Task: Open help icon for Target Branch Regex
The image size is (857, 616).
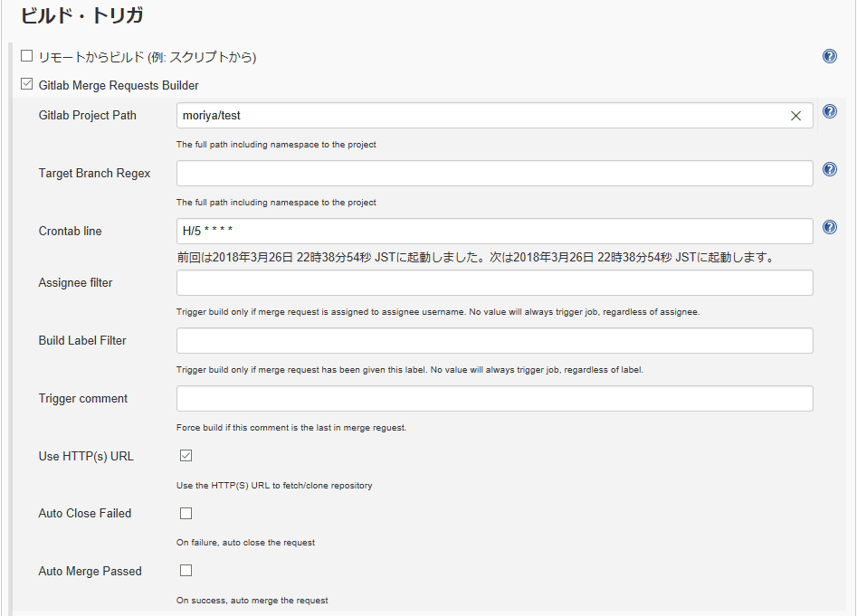Action: (x=829, y=170)
